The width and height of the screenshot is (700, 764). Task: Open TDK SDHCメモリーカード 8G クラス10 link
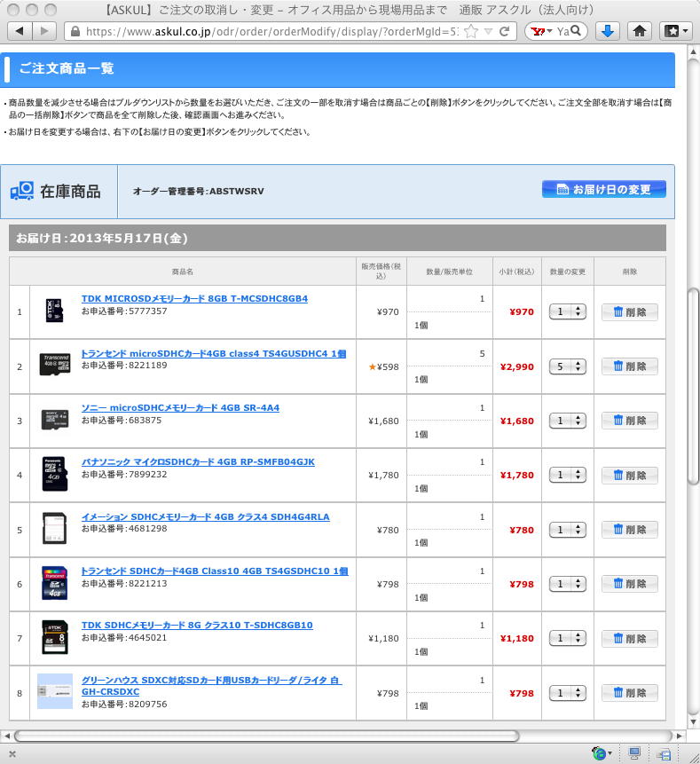(x=197, y=626)
